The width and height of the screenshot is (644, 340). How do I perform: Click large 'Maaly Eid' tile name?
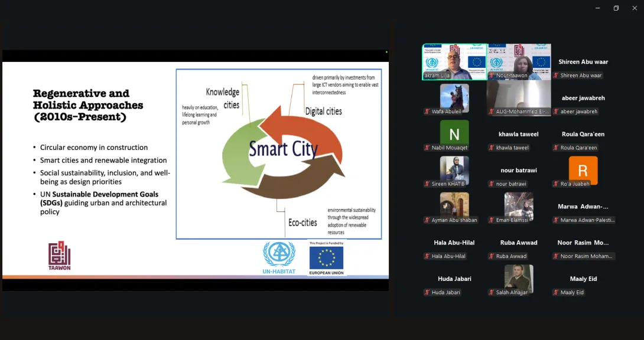coord(583,279)
